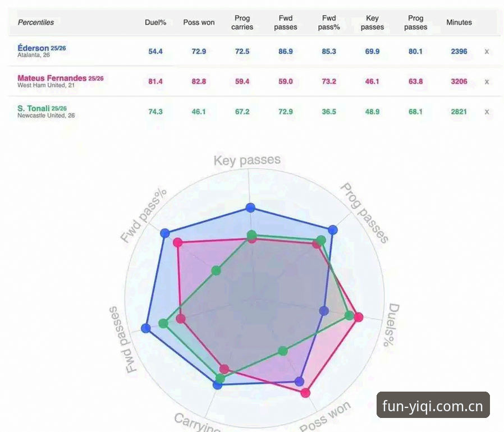Image resolution: width=504 pixels, height=432 pixels.
Task: Open the Mateus Fernandes 25/26 player link
Action: [x=61, y=78]
